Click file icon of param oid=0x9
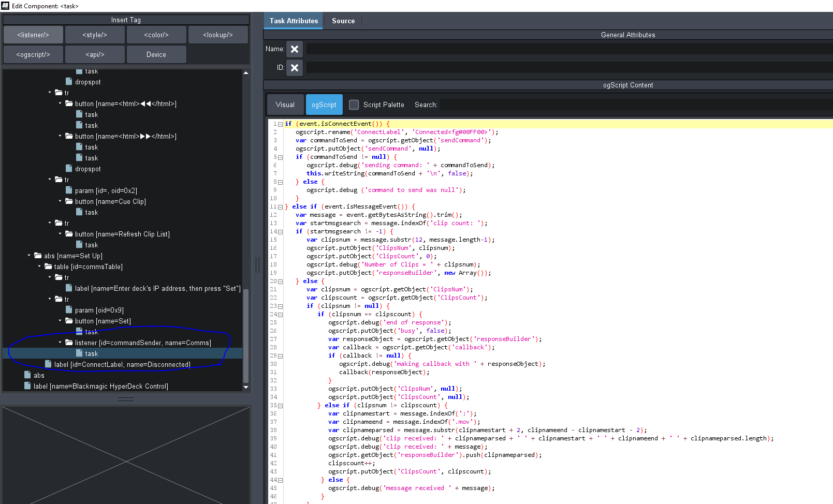 (69, 310)
